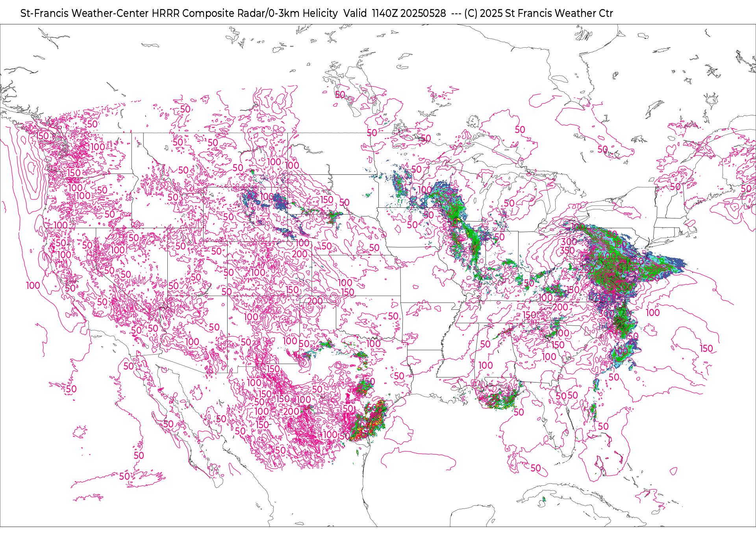
Task: Click the "HRRR Composite Radar/0-3km Helicity" title text
Action: pyautogui.click(x=245, y=13)
